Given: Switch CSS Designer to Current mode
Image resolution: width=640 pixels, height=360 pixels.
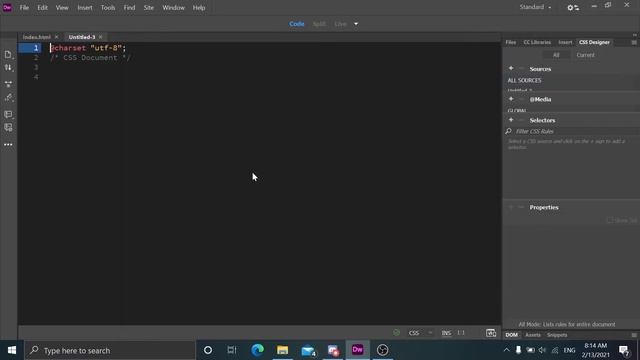Looking at the screenshot, I should pyautogui.click(x=585, y=55).
